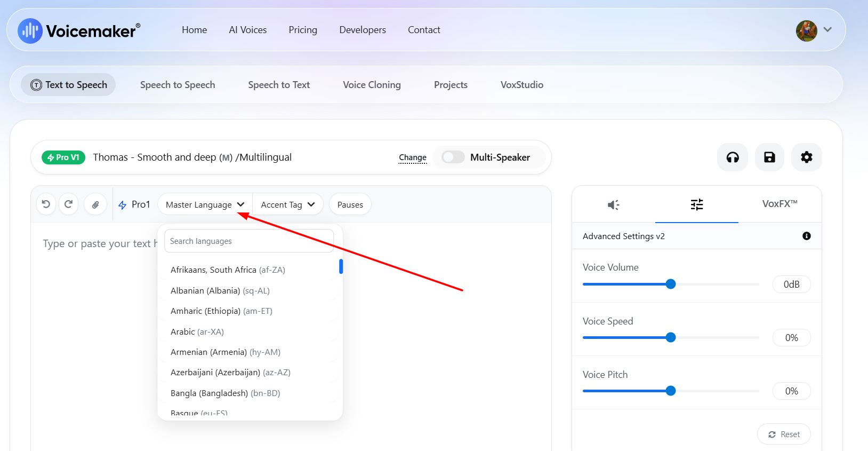
Task: Switch to Speech to Speech tab
Action: (178, 85)
